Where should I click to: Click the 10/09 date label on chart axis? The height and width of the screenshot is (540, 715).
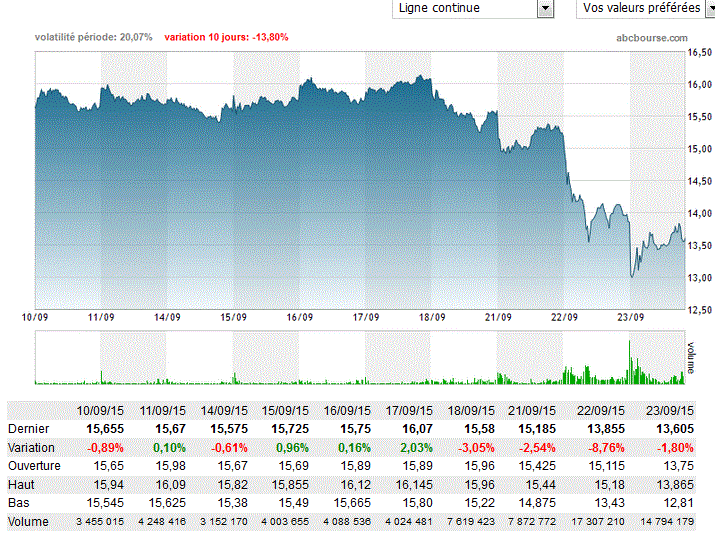point(35,317)
